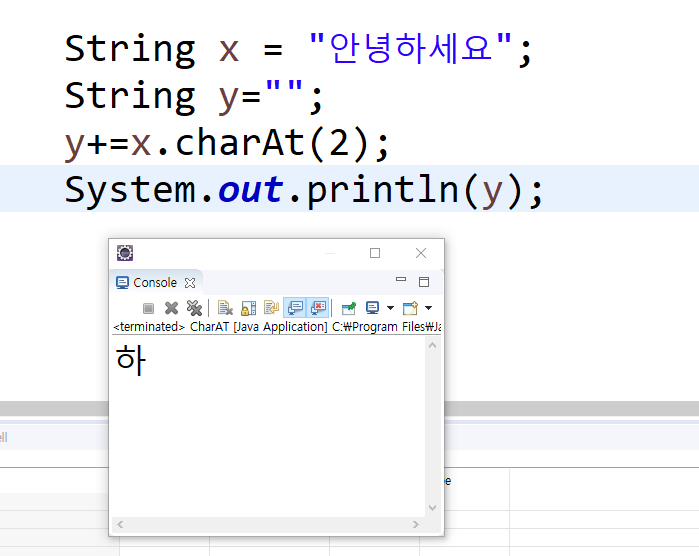The width and height of the screenshot is (699, 556).
Task: Maximize the detached Console window
Action: (x=375, y=253)
